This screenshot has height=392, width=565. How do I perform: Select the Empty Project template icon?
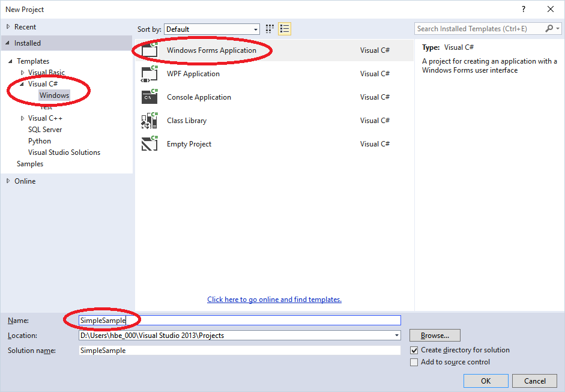click(150, 143)
